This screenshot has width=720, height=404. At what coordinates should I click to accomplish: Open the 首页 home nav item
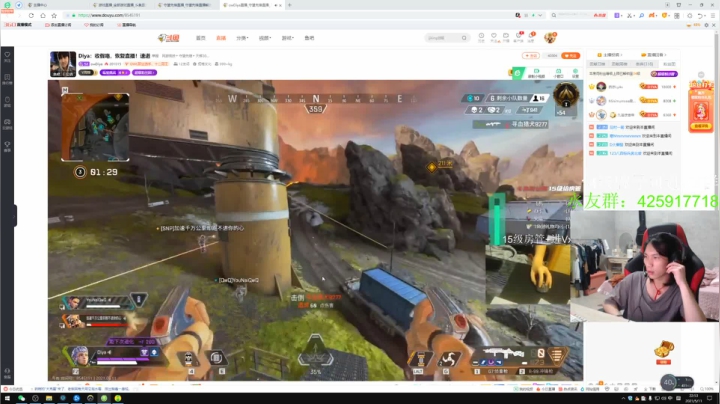(201, 38)
